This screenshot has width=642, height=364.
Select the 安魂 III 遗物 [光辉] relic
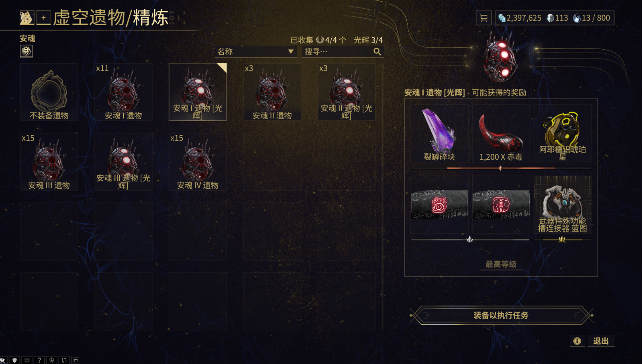click(123, 162)
